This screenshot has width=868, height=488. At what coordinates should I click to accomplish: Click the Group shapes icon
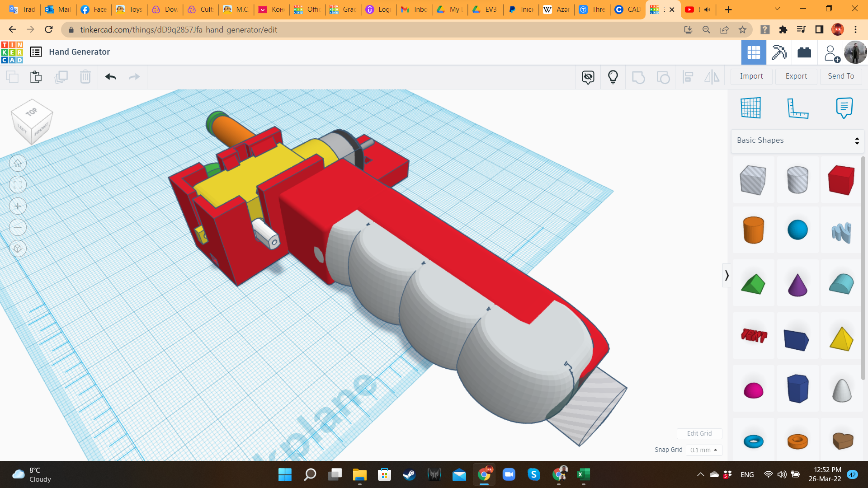[638, 77]
